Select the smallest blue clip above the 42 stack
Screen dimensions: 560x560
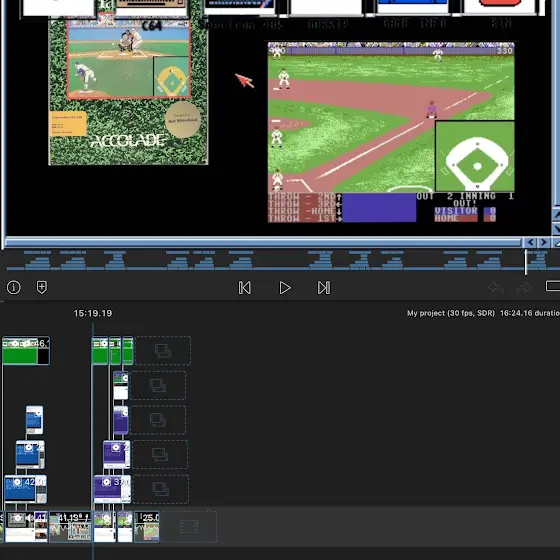click(35, 420)
